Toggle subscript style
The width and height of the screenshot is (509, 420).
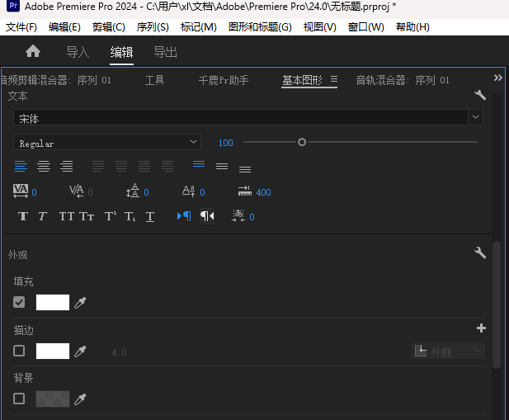click(130, 216)
